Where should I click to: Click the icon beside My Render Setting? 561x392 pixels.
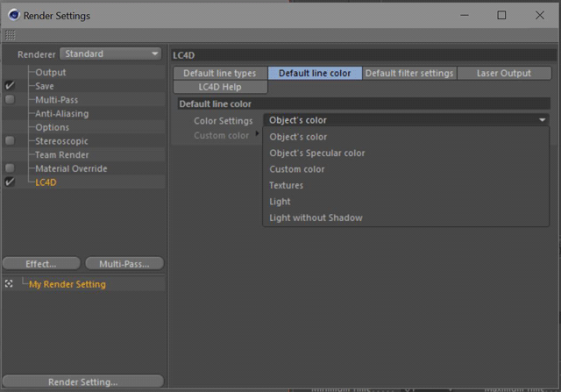[x=9, y=284]
